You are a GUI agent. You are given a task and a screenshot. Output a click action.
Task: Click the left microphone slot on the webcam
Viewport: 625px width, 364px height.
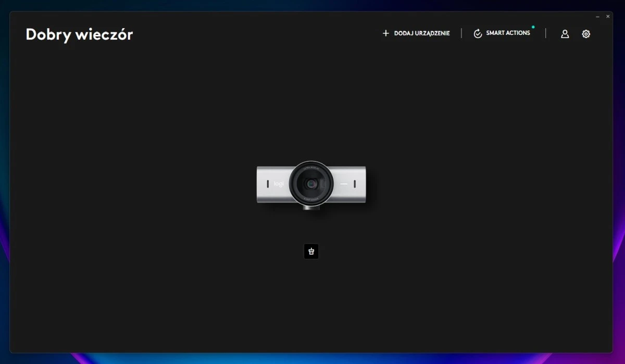coord(268,184)
